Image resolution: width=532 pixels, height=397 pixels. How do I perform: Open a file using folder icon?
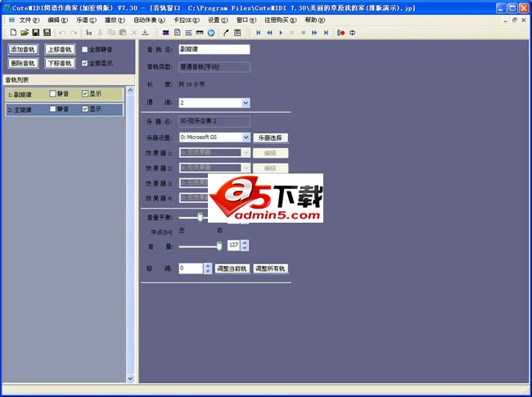click(25, 33)
